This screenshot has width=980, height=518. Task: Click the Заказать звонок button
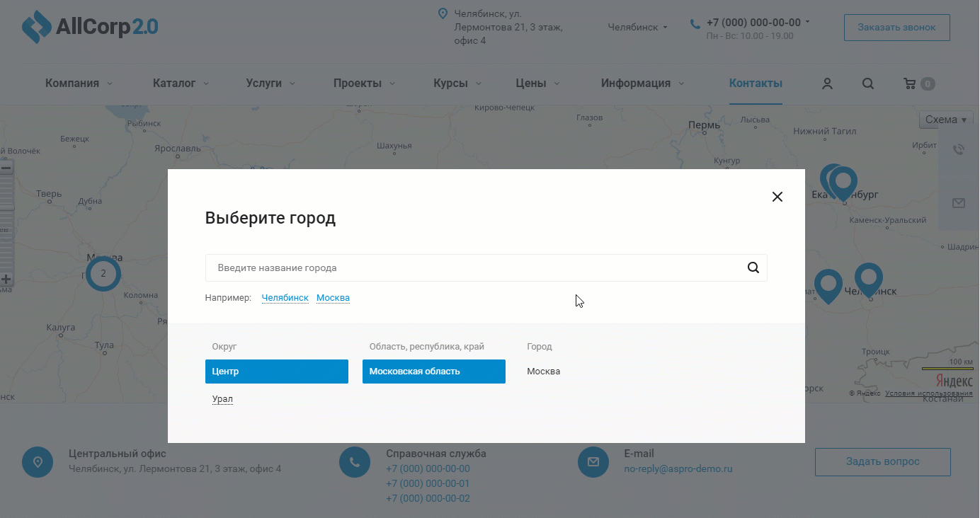896,28
